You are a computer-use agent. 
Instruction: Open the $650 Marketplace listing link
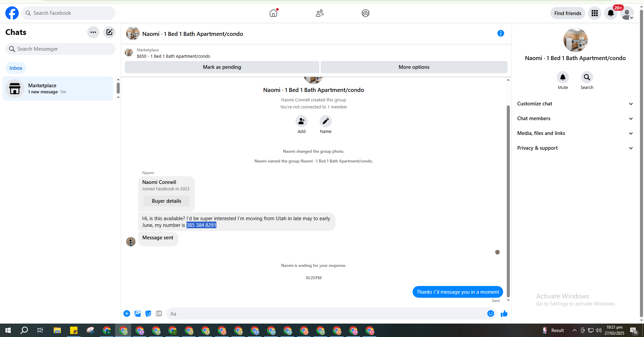click(x=173, y=56)
